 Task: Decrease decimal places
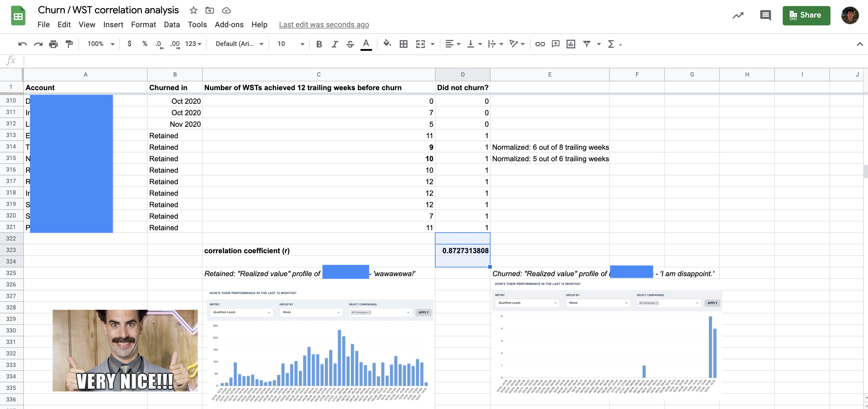tap(159, 44)
